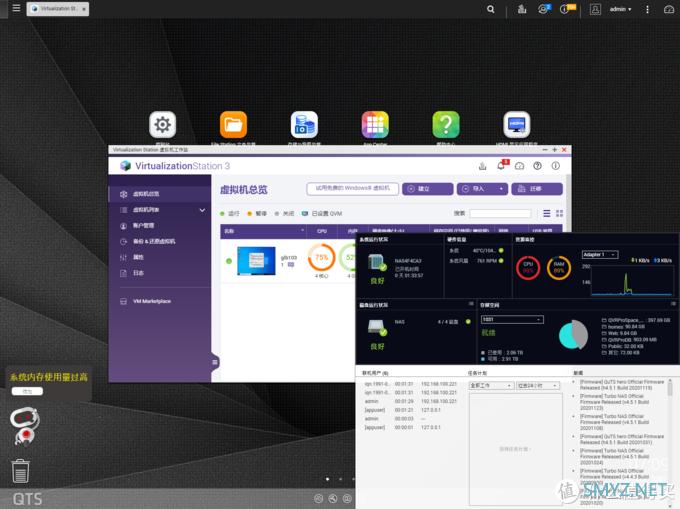Open Virtualization Station notifications bell
Viewport: 680px width, 509px height.
point(501,166)
